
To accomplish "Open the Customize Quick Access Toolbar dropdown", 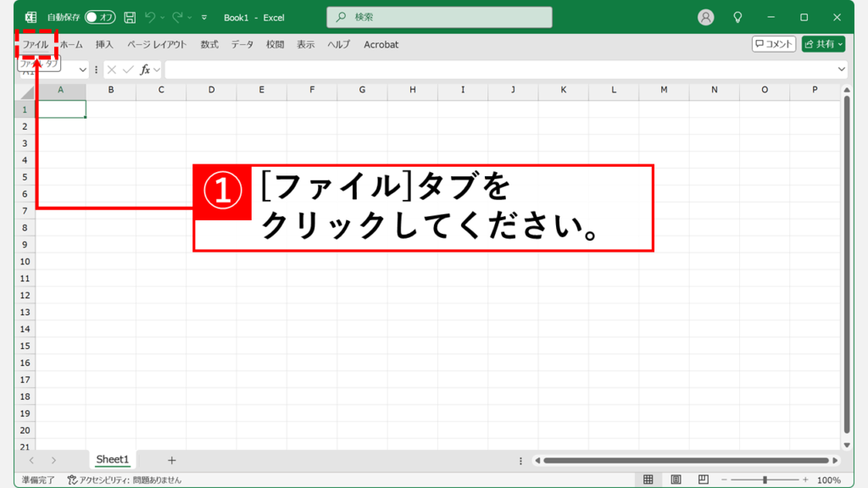I will (x=204, y=18).
